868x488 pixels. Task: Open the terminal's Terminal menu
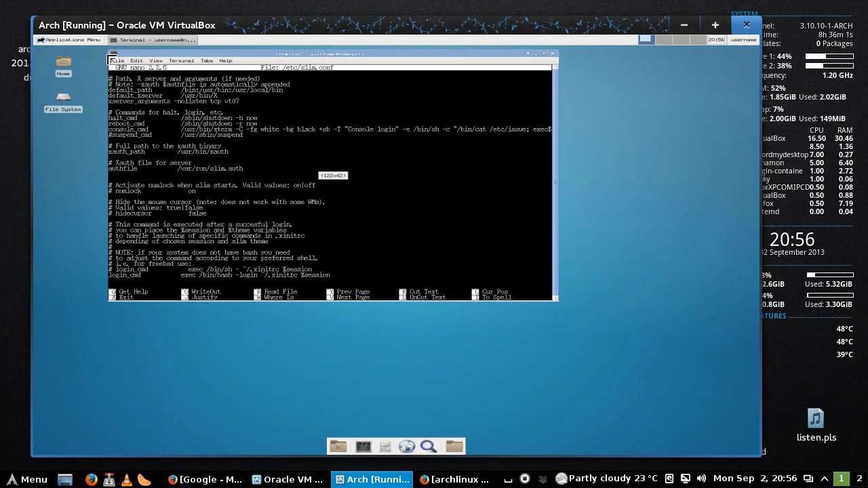pos(181,61)
